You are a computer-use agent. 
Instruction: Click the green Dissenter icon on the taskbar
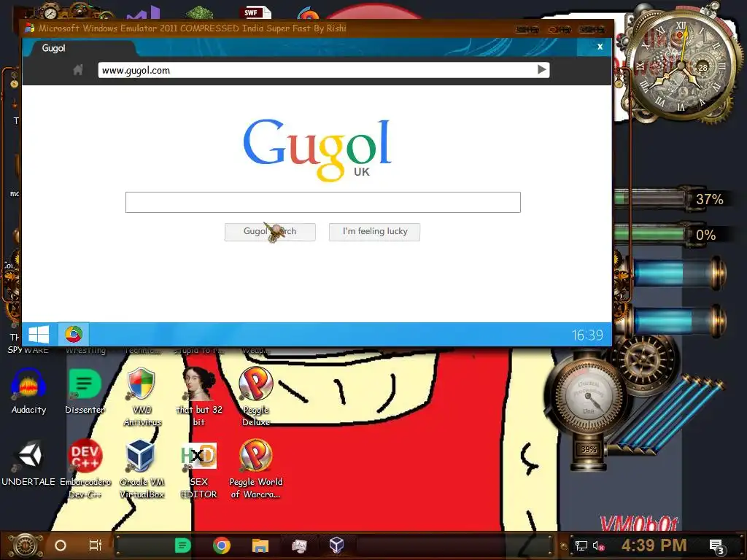182,545
